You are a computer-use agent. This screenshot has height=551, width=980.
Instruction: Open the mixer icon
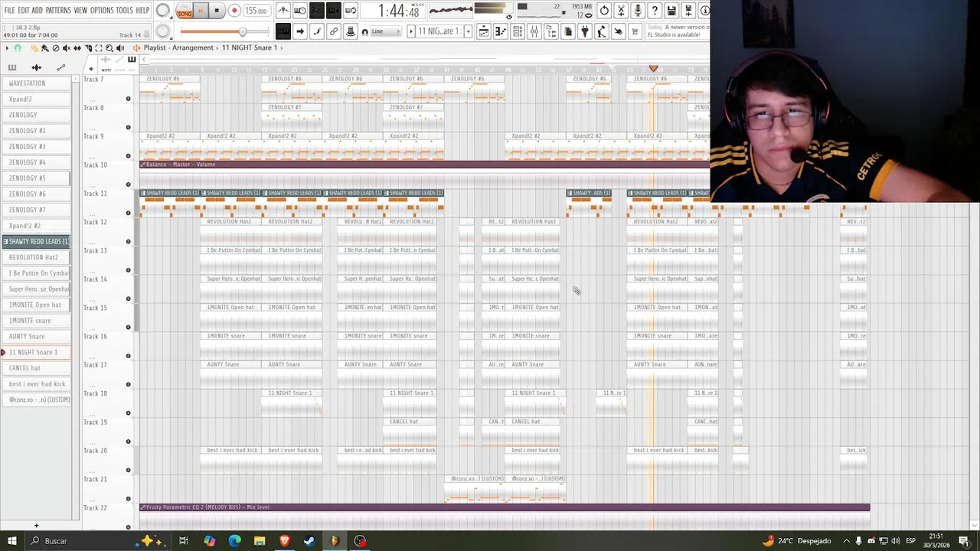534,31
